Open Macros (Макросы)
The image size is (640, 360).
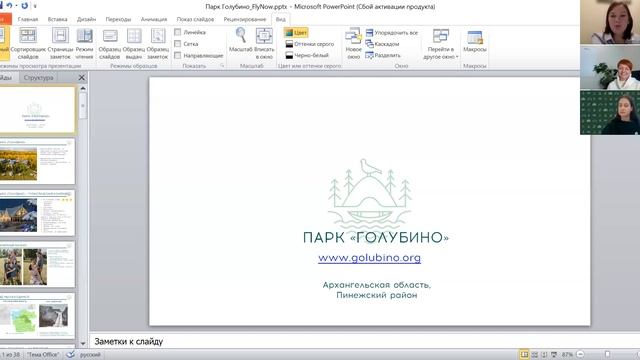(x=475, y=41)
